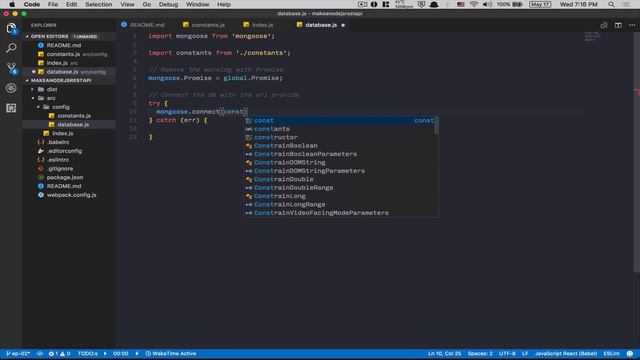The image size is (640, 360).
Task: Click LF end-of-line in status bar
Action: point(525,353)
